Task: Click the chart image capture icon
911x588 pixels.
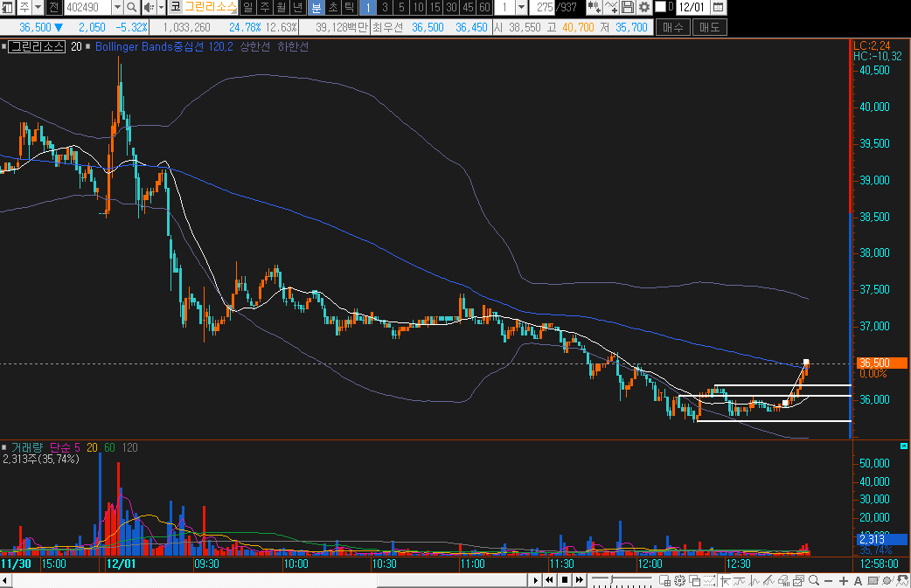Action: (799, 580)
